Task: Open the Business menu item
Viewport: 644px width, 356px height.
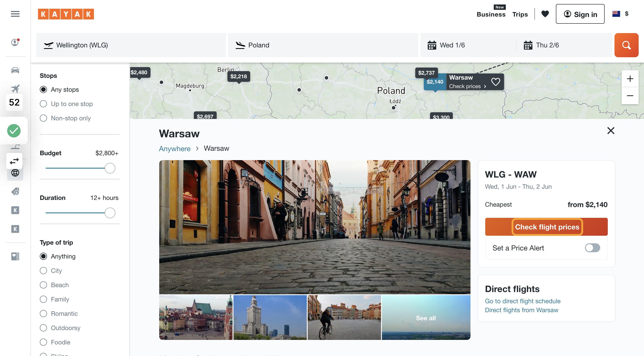Action: coord(491,14)
